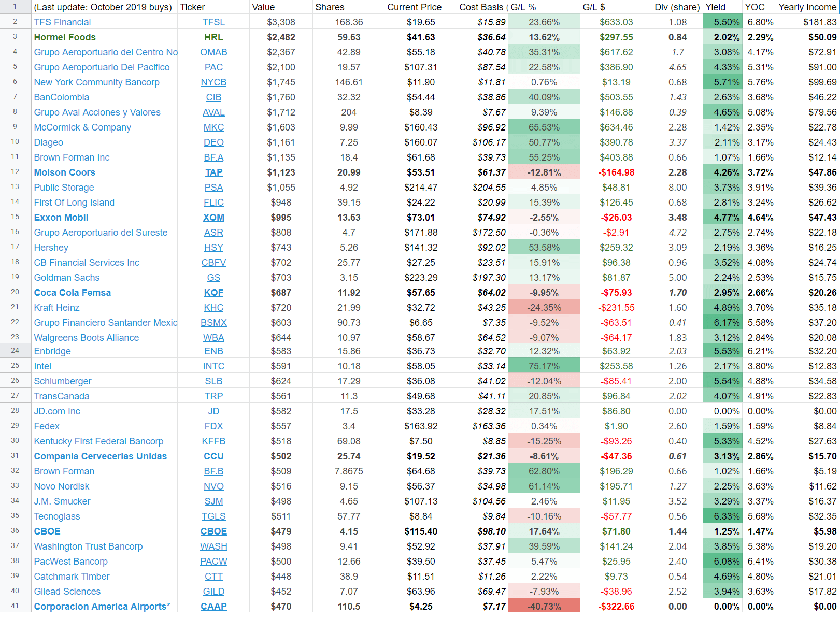This screenshot has width=840, height=619.
Task: Click the Grupo Aeroportuario Del Pacifico name
Action: 102,67
